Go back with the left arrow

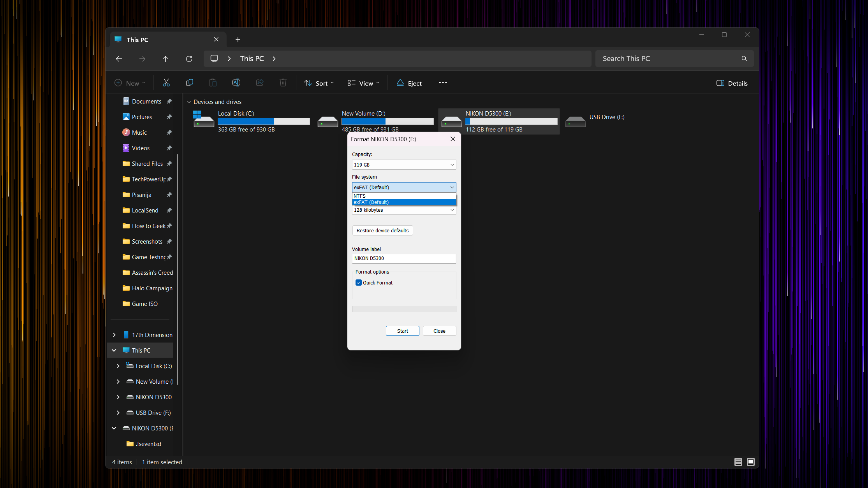click(x=119, y=59)
